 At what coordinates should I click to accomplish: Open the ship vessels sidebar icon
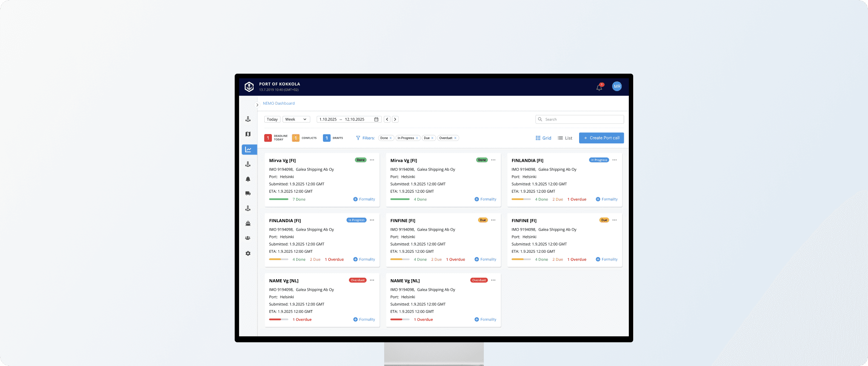[x=248, y=223]
